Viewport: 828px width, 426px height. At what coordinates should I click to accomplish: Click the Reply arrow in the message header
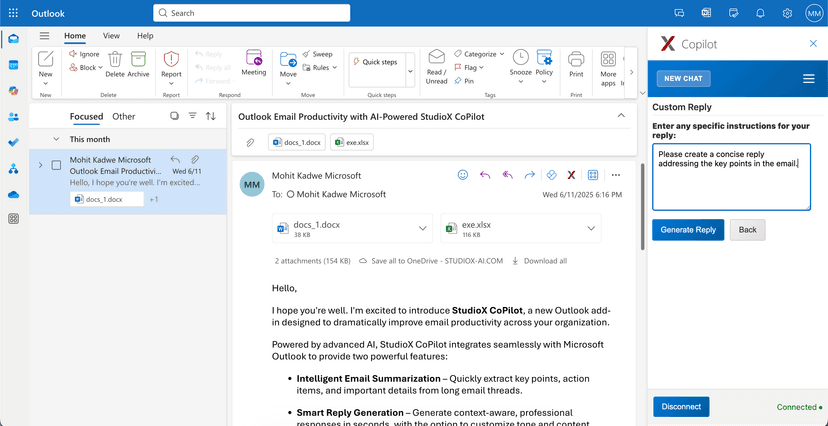click(x=485, y=175)
